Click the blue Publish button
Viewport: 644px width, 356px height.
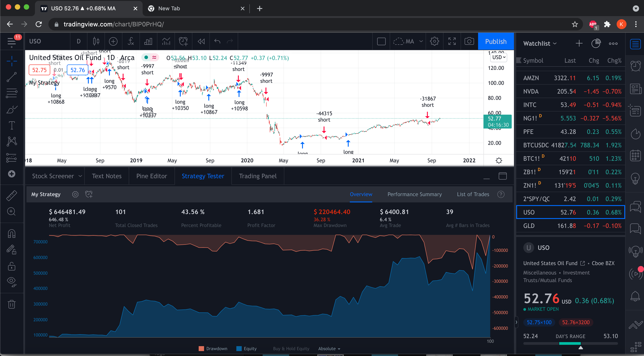496,41
